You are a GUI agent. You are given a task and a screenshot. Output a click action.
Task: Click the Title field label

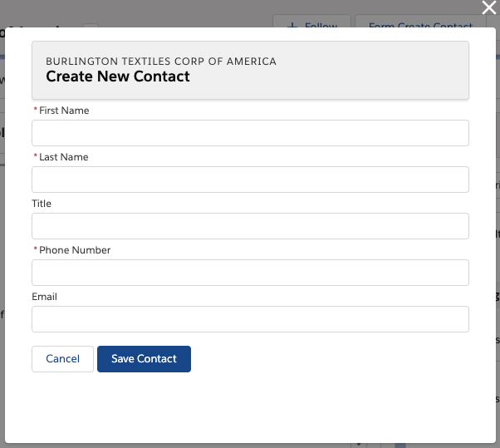42,204
